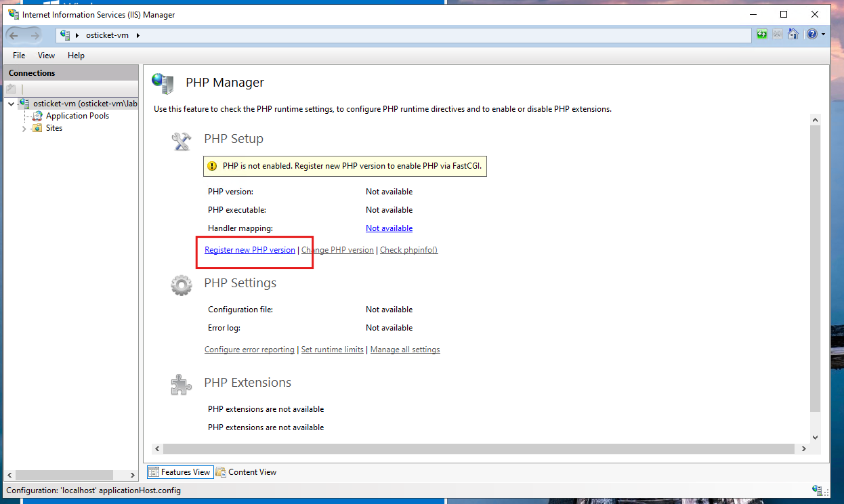Click the PHP Settings gear icon
The height and width of the screenshot is (504, 844).
tap(182, 285)
